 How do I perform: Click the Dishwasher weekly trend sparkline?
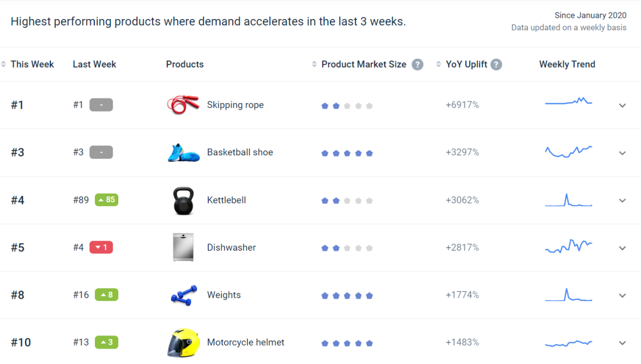click(569, 247)
